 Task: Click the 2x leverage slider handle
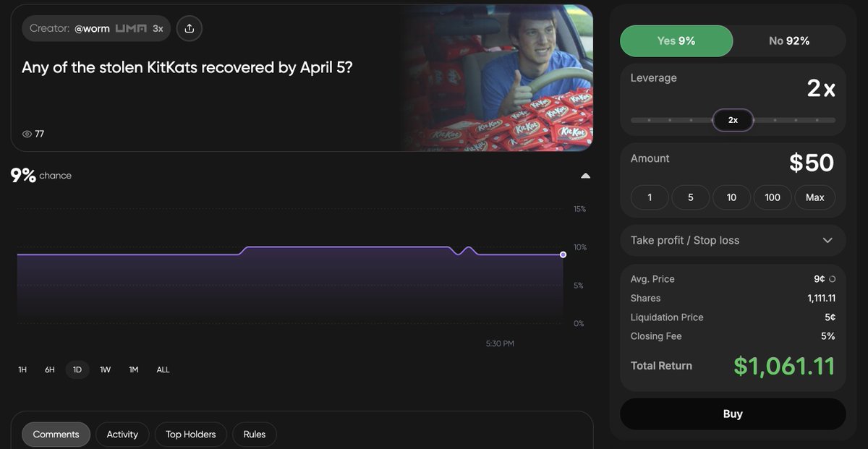[x=733, y=120]
